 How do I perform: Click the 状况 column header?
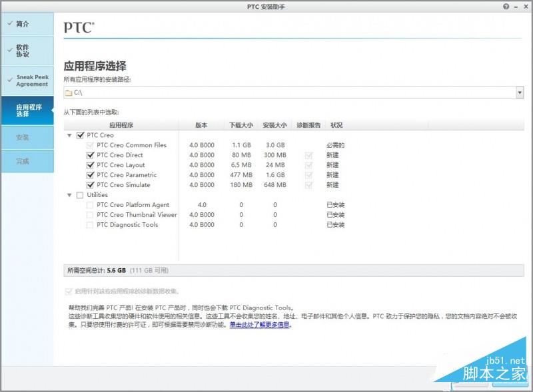(336, 125)
